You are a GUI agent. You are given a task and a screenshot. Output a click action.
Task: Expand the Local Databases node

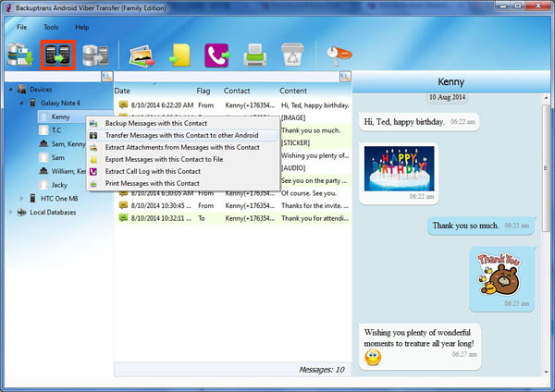(10, 213)
